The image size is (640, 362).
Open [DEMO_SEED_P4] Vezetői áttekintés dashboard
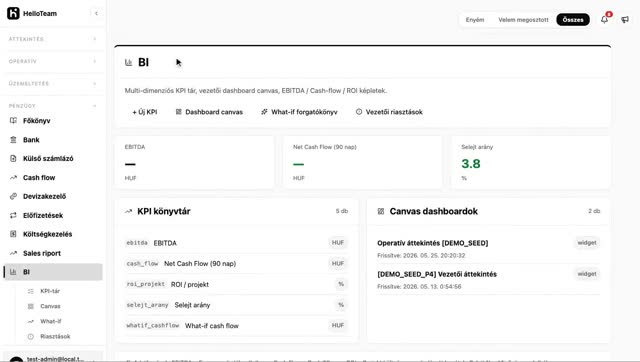coord(488,280)
